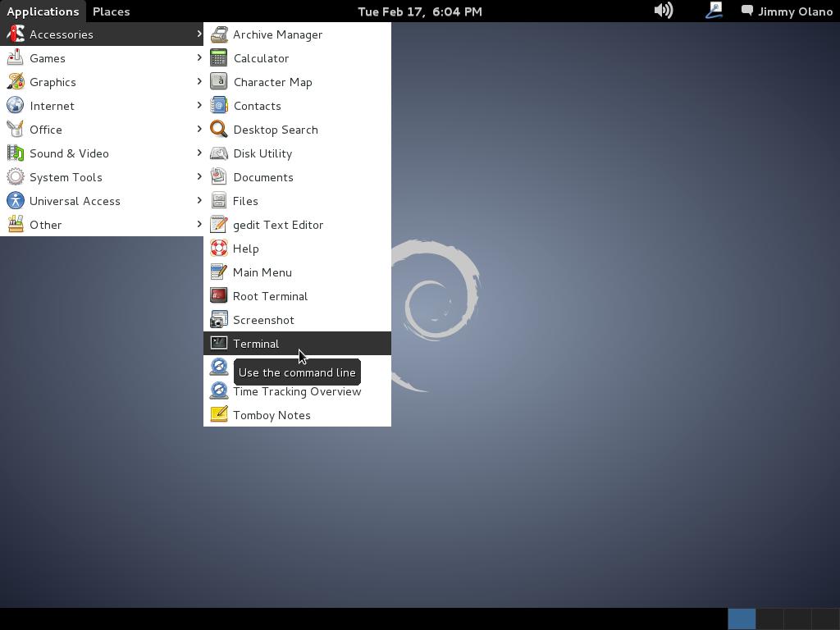Launch gedit Text Editor
The image size is (840, 630).
[277, 225]
